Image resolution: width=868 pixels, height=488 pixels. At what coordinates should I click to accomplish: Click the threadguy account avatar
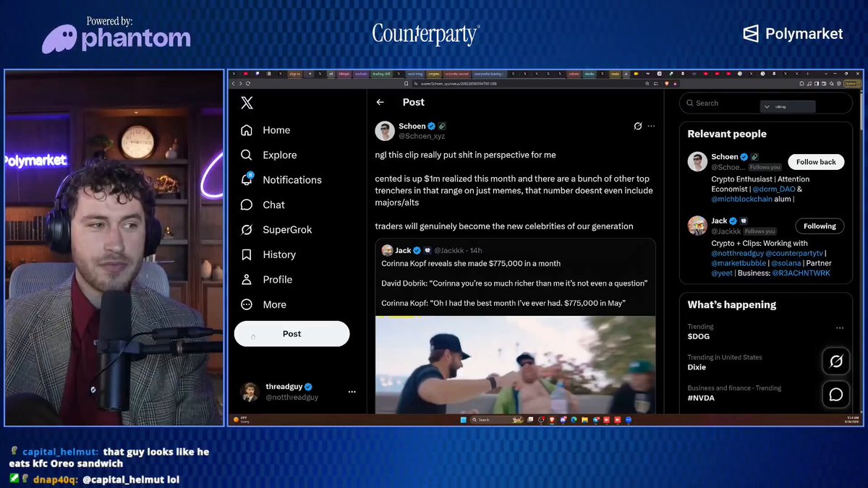(250, 392)
